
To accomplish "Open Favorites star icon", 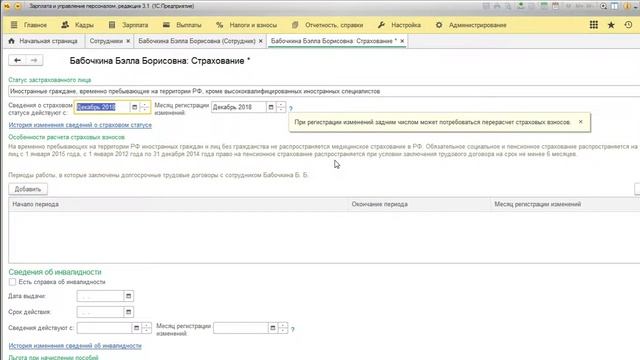I will tap(611, 25).
